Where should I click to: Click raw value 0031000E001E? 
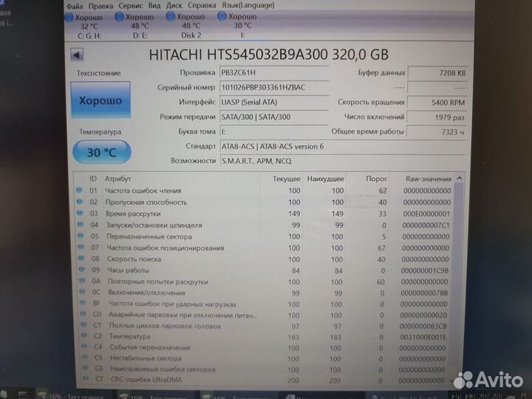pyautogui.click(x=423, y=337)
